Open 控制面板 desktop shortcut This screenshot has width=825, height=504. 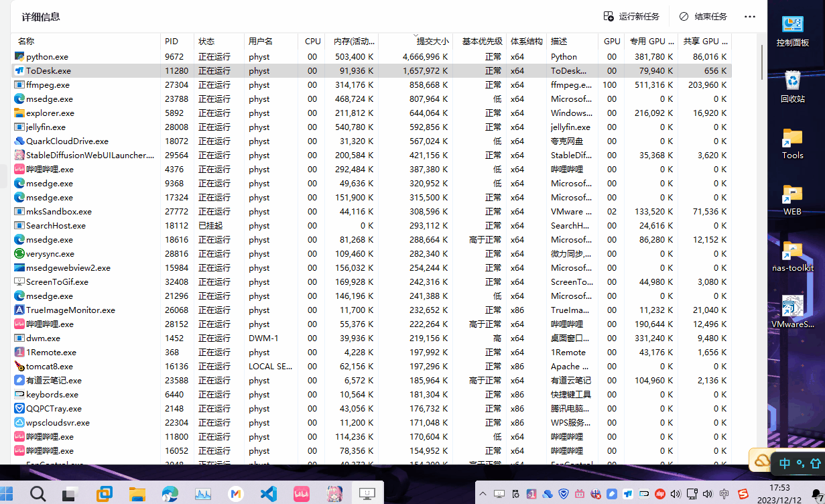pyautogui.click(x=793, y=31)
